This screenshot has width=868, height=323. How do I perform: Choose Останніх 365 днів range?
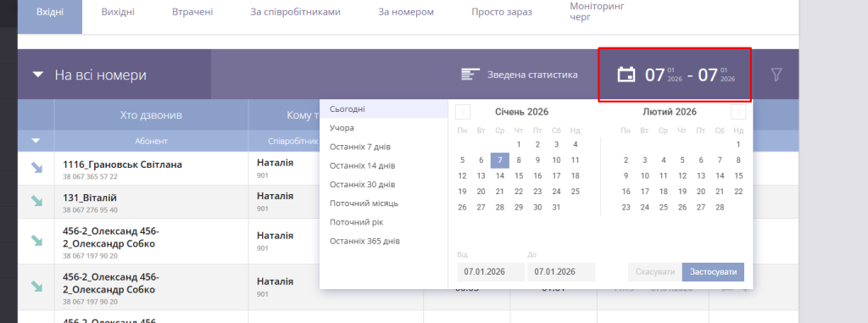[x=384, y=241]
